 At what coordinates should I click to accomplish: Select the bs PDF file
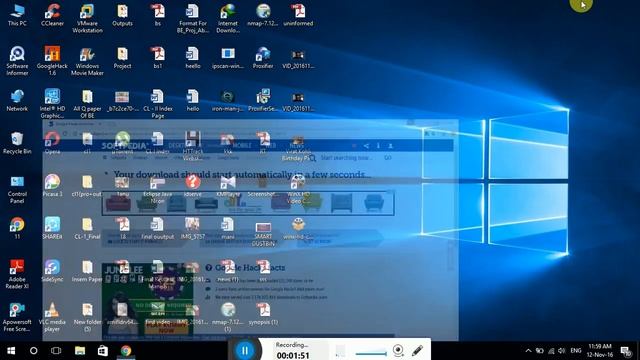coord(158,15)
